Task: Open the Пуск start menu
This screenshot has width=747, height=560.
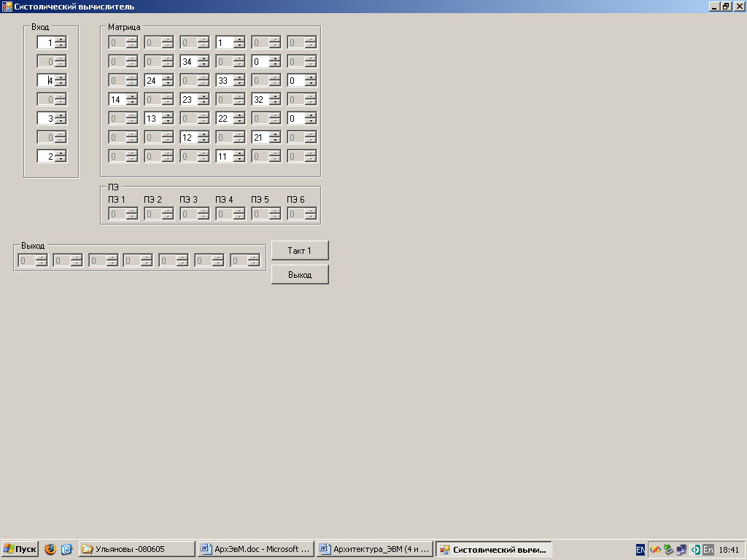Action: coord(20,549)
